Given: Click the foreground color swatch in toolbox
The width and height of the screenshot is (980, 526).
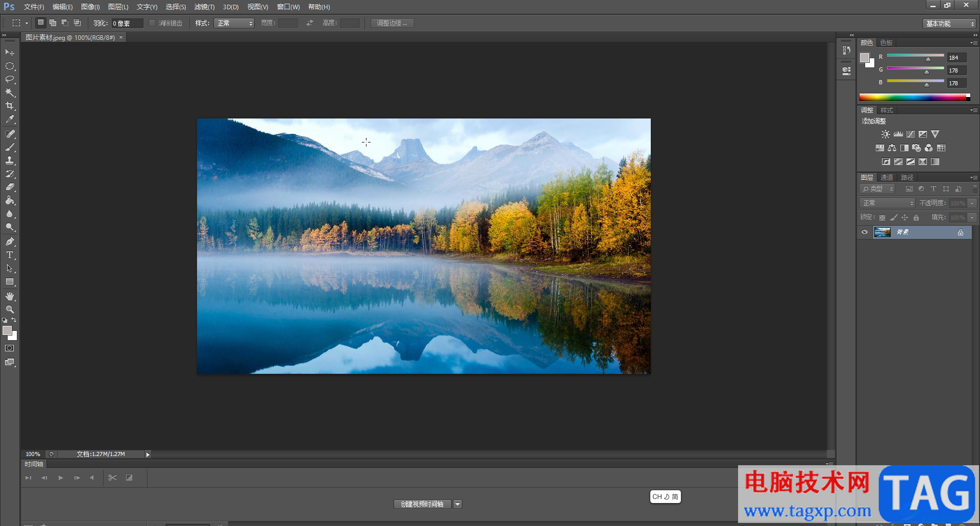Looking at the screenshot, I should [x=7, y=331].
